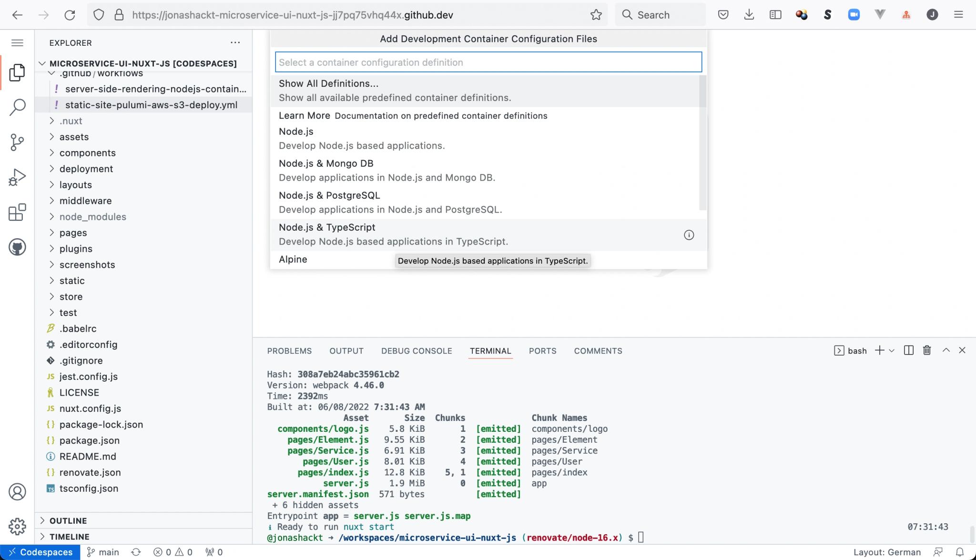
Task: Open the Firefox downloads icon
Action: (749, 14)
